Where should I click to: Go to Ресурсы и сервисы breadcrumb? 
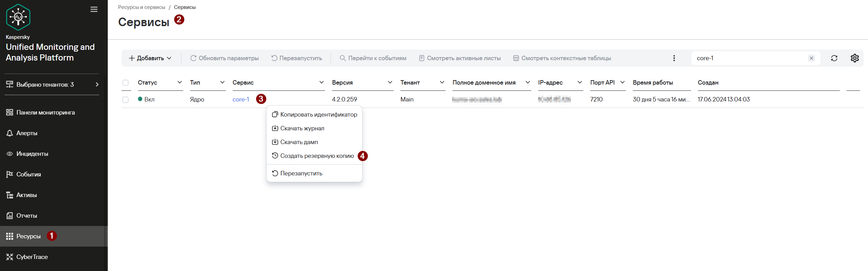[142, 7]
